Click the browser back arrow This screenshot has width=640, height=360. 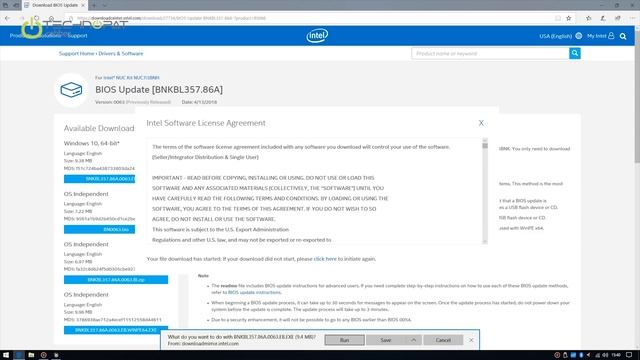click(x=7, y=18)
